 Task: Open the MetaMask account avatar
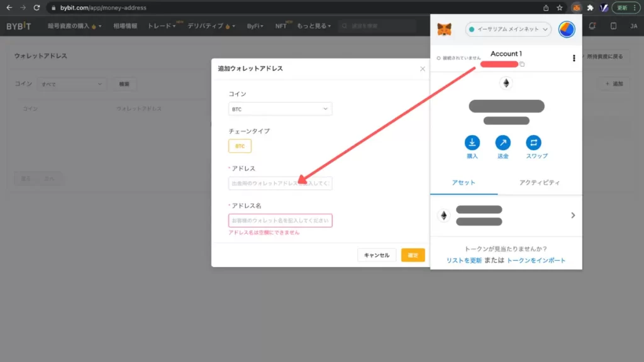click(x=567, y=29)
